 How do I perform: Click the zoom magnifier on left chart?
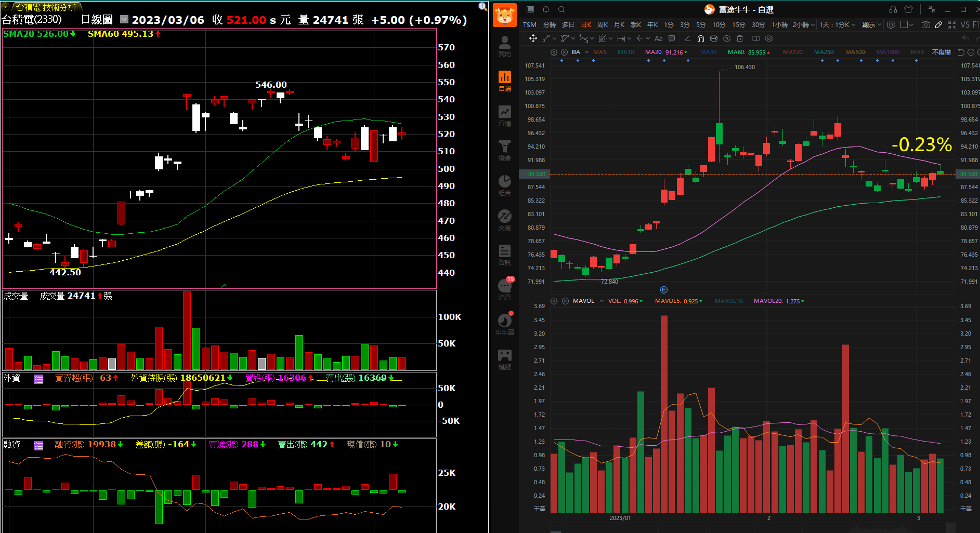point(482,6)
